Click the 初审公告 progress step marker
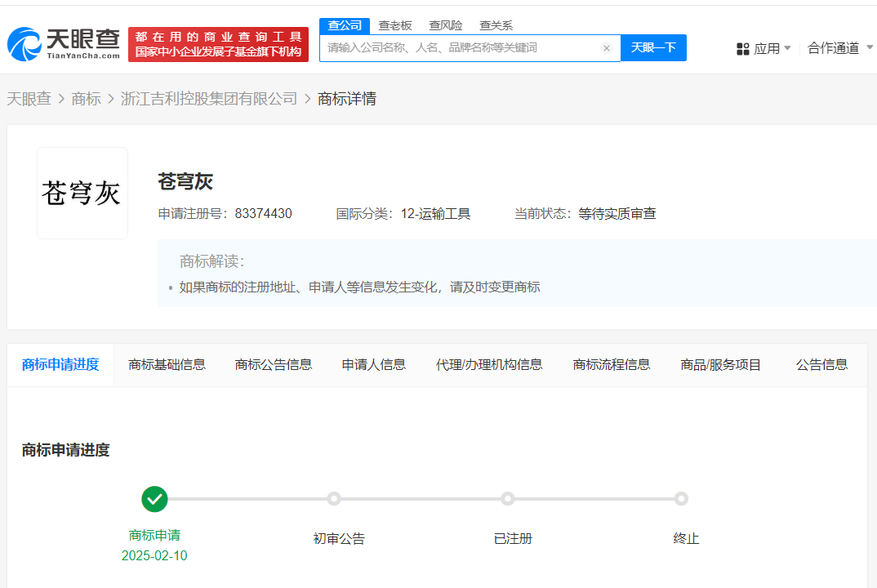The width and height of the screenshot is (877, 588). [x=334, y=498]
